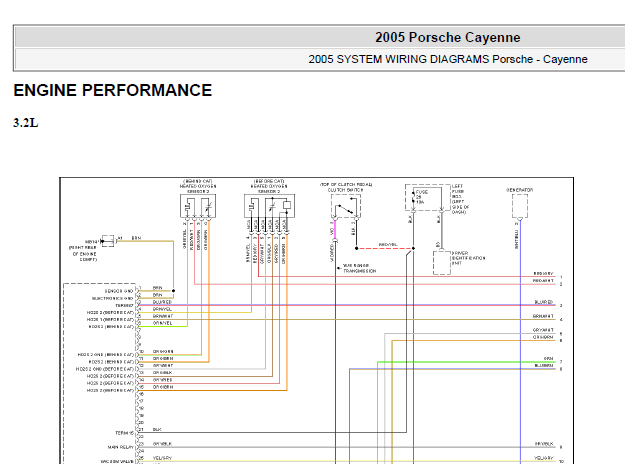Click the 'ELECTRONICS GND' pin 2 label
Screen dimensions: 625x464
[x=112, y=298]
